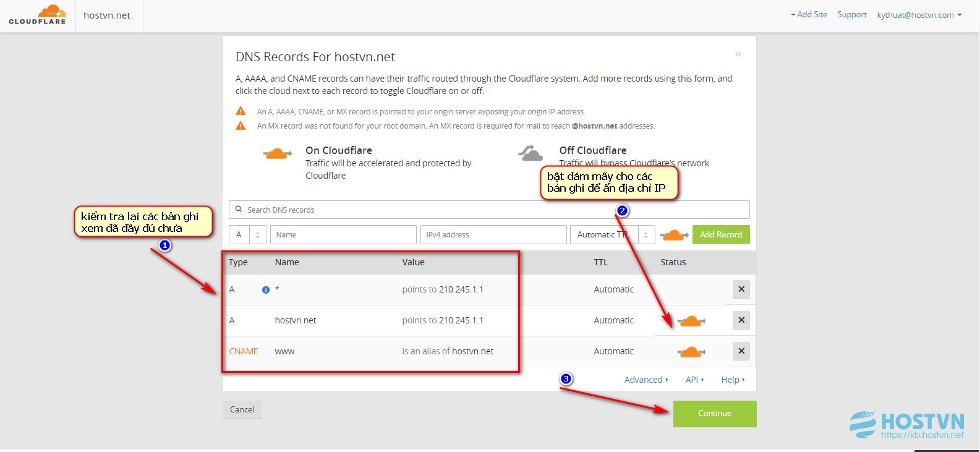980x452 pixels.
Task: Delete the wildcard * A record
Action: tap(741, 289)
